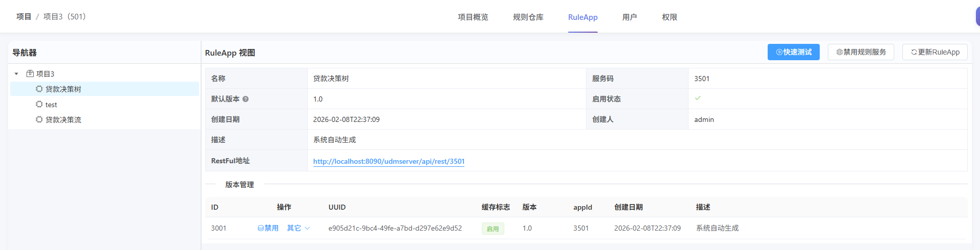Click the package icon beside 项目3

(30, 73)
